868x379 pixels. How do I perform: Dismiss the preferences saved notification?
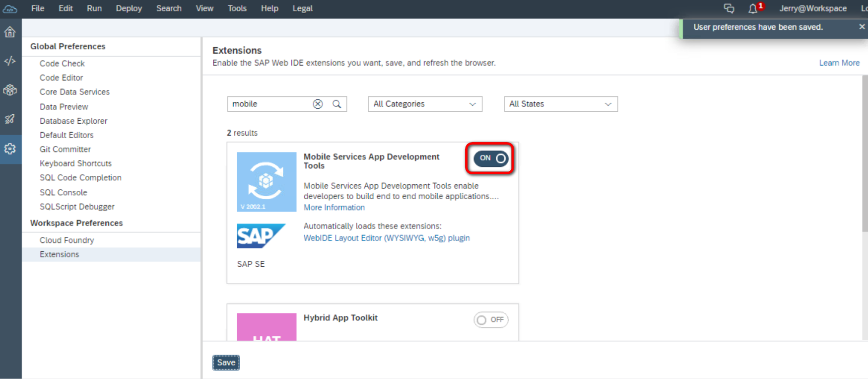[x=862, y=27]
